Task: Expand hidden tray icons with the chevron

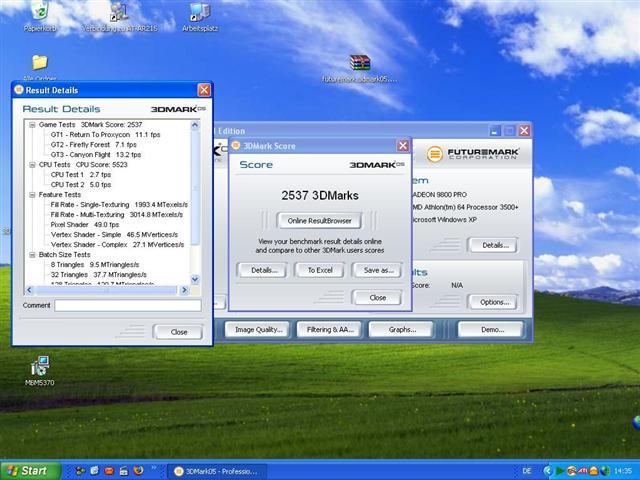Action: (x=548, y=471)
